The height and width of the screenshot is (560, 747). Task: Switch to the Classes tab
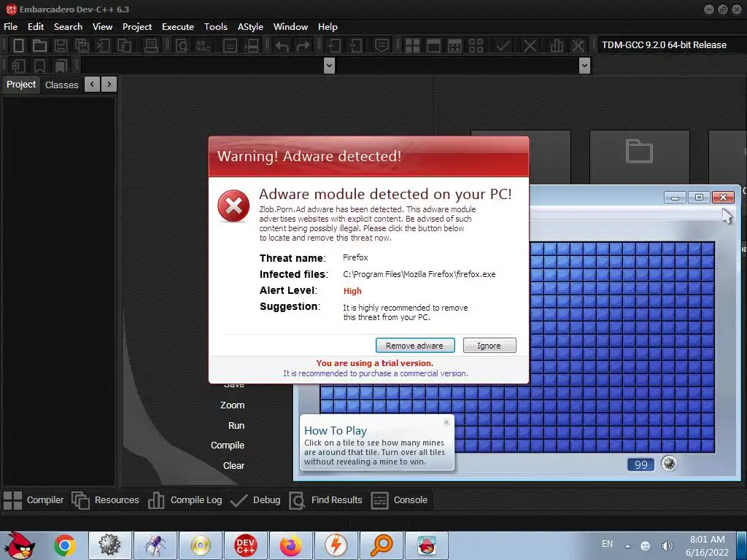pyautogui.click(x=61, y=85)
